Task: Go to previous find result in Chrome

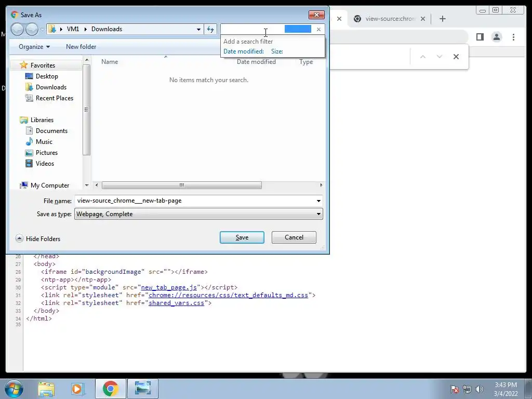Action: pos(423,57)
